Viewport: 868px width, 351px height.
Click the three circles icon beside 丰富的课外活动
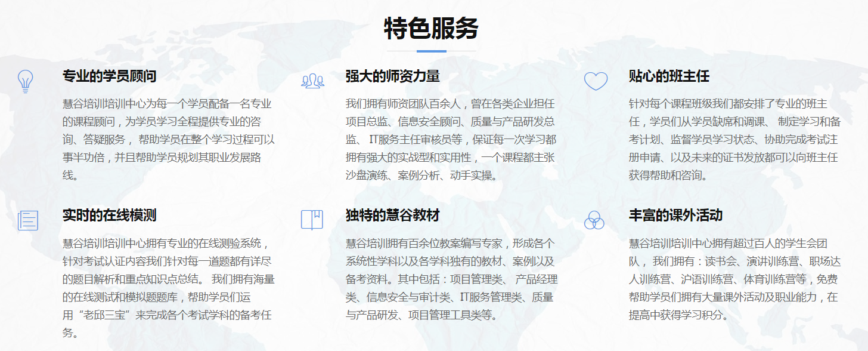pos(594,220)
